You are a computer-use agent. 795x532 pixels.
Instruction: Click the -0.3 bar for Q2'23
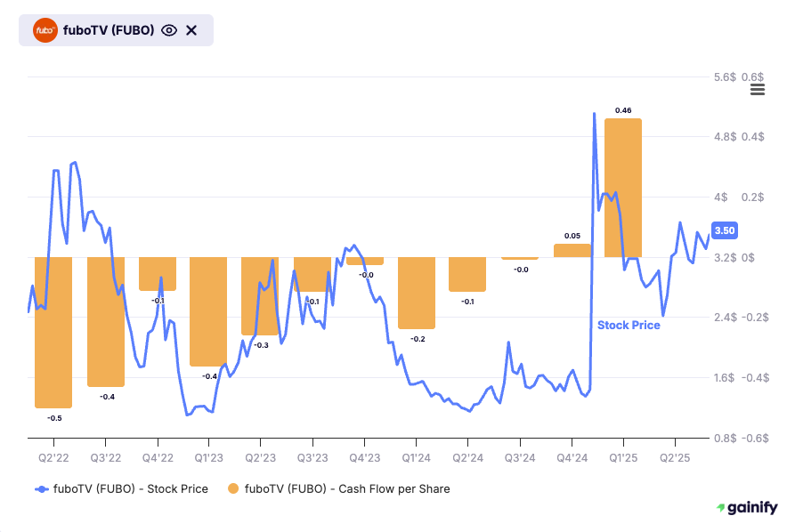260,296
